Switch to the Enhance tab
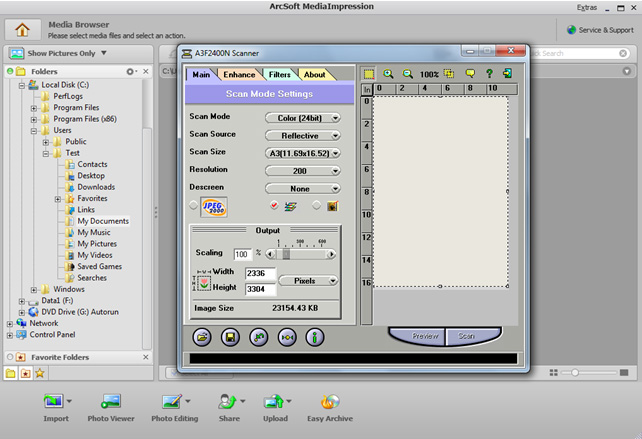This screenshot has height=439, width=642. click(239, 75)
